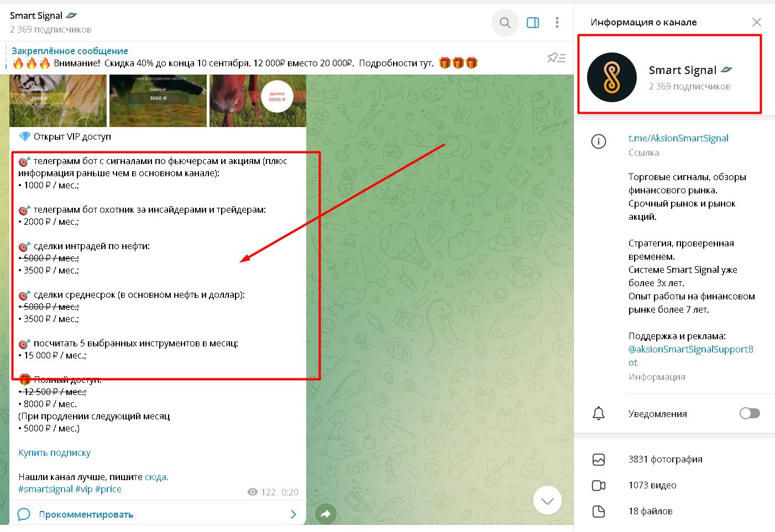The height and width of the screenshot is (532, 775).
Task: Toggle the Уведомления switch
Action: point(750,413)
